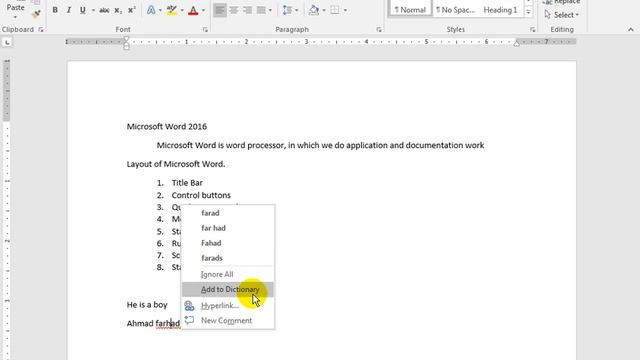Align text right
The width and height of the screenshot is (640, 360).
pos(247,10)
